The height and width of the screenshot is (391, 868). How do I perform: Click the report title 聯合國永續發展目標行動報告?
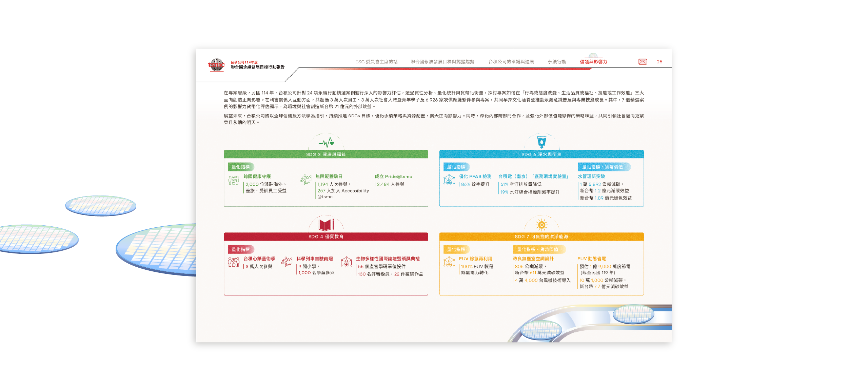(x=258, y=67)
